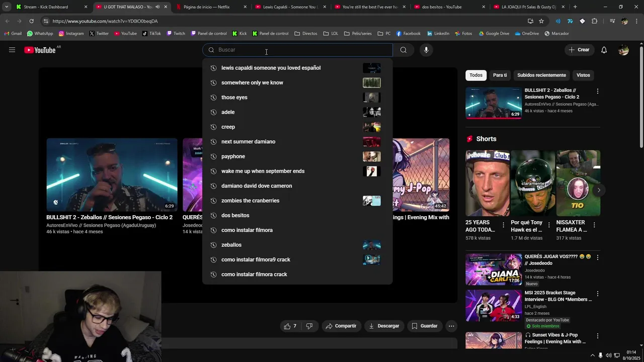Open the Fotos bookmarks folder

point(463,34)
